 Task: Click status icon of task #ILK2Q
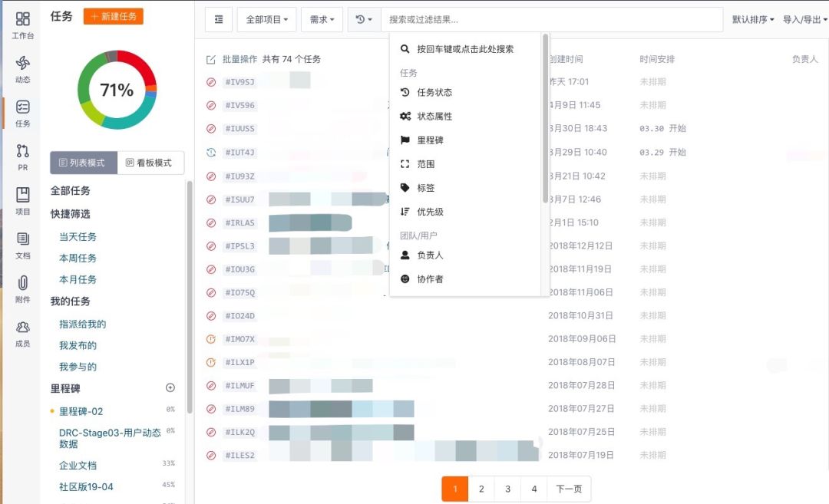click(211, 432)
